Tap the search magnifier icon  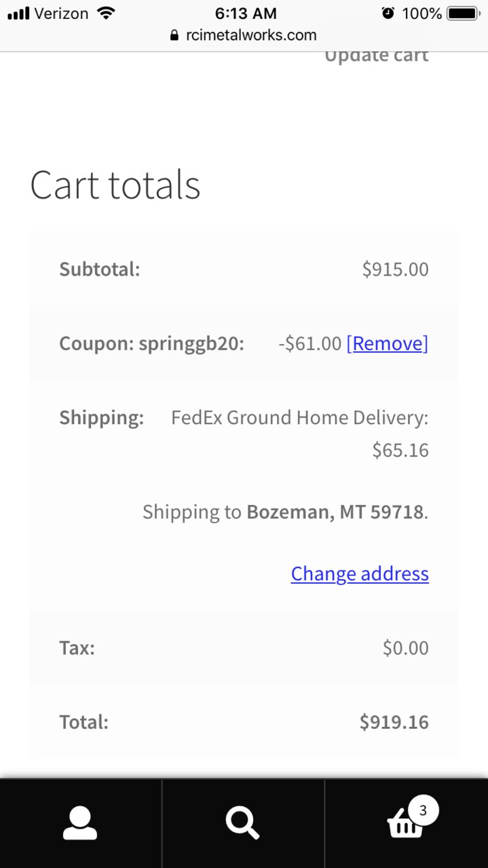point(243,823)
